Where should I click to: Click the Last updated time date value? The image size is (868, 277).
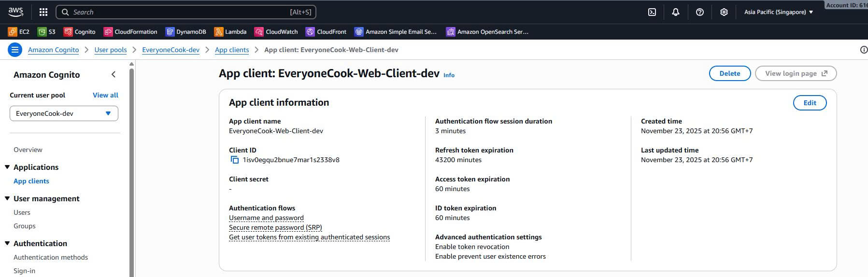[x=697, y=160]
